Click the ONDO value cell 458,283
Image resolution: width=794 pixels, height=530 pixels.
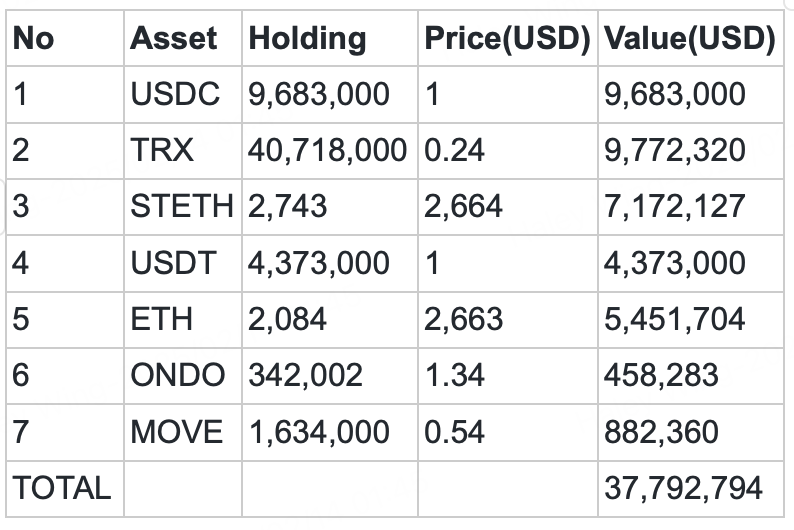pos(661,376)
